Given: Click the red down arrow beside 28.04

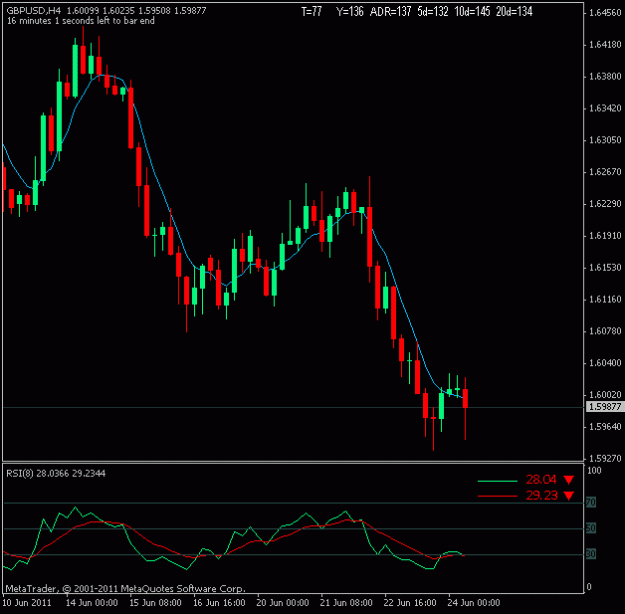Looking at the screenshot, I should [x=569, y=480].
